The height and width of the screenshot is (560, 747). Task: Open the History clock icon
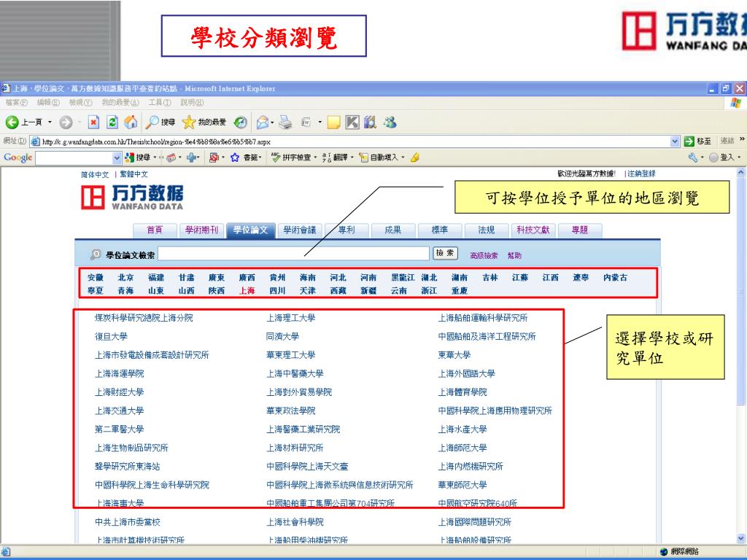click(x=241, y=122)
